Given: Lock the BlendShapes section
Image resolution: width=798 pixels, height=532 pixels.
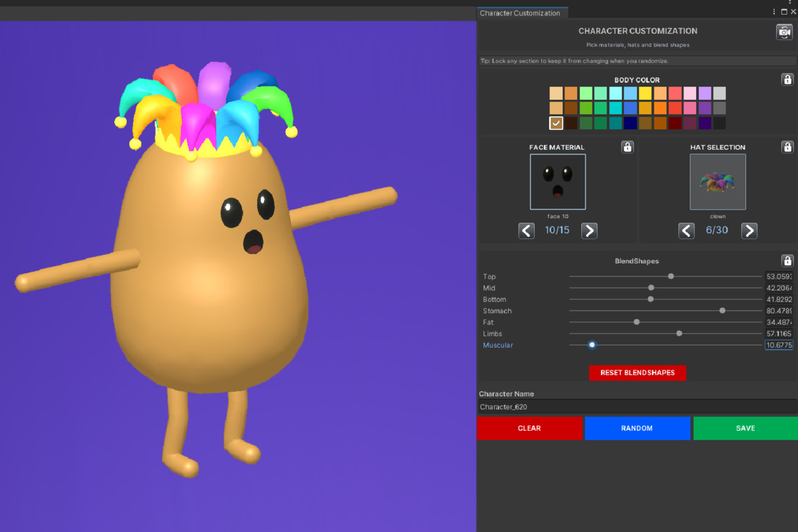Looking at the screenshot, I should click(x=787, y=261).
